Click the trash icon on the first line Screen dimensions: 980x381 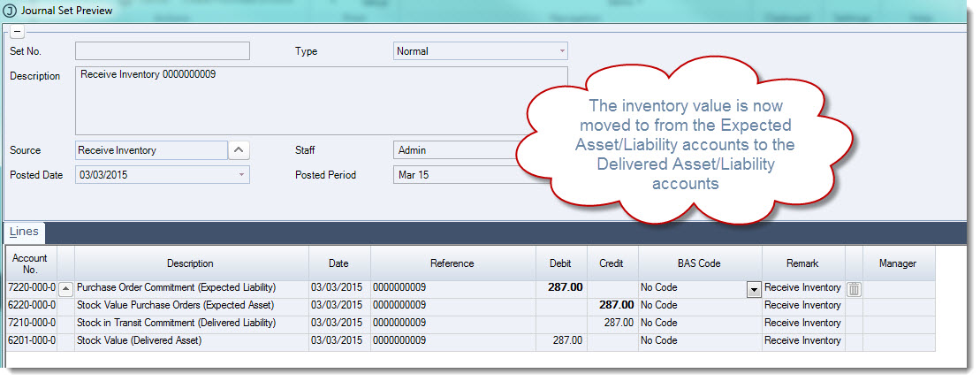[x=854, y=288]
